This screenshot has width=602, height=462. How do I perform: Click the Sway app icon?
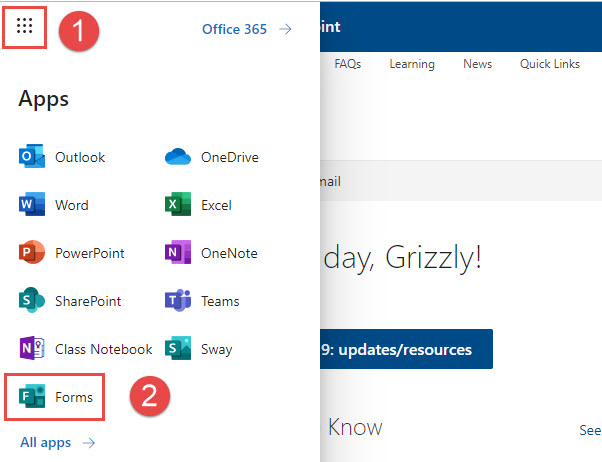click(x=178, y=348)
